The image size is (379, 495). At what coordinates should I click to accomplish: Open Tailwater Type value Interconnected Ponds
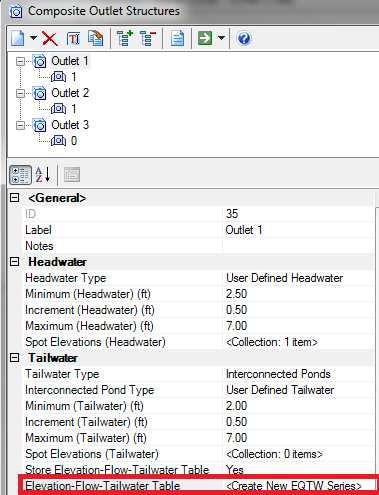(298, 374)
